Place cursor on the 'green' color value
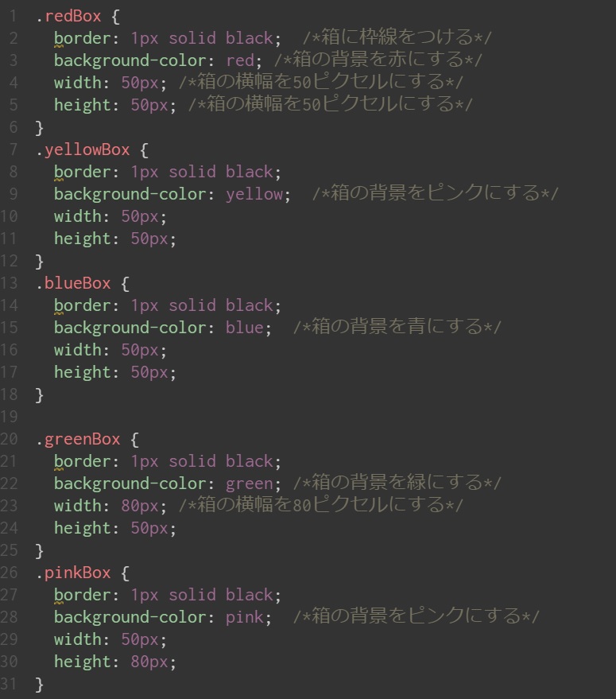Screen dimensions: 616x699 tap(249, 483)
